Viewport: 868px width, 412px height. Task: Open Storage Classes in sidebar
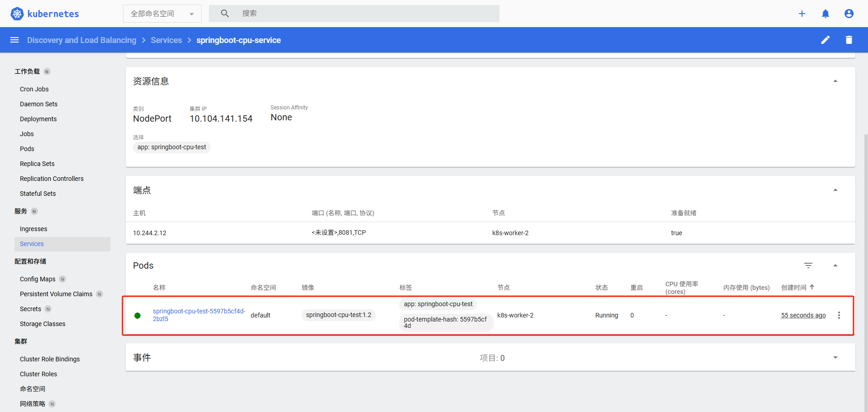coord(42,324)
